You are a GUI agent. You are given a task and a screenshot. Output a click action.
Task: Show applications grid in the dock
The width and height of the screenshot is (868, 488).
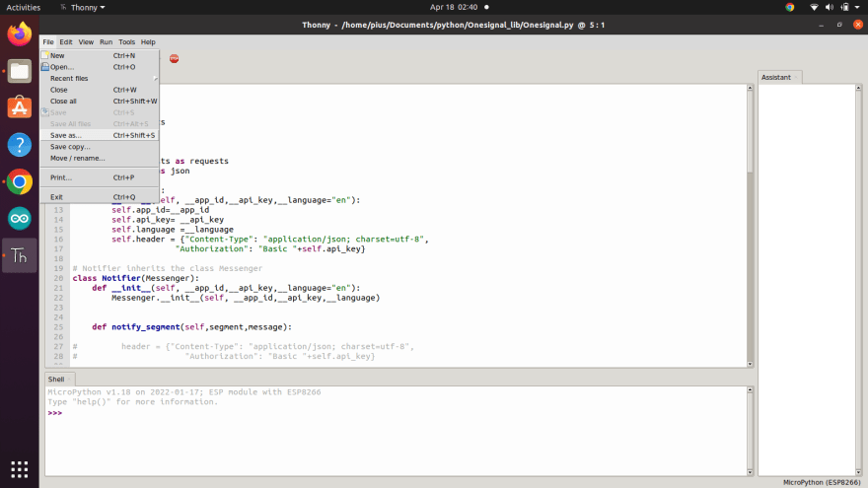tap(20, 469)
